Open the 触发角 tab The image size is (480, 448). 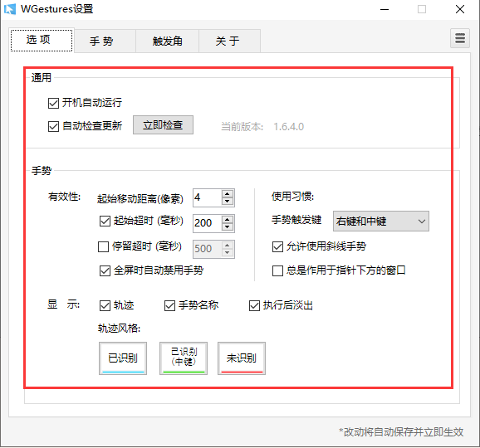(168, 41)
